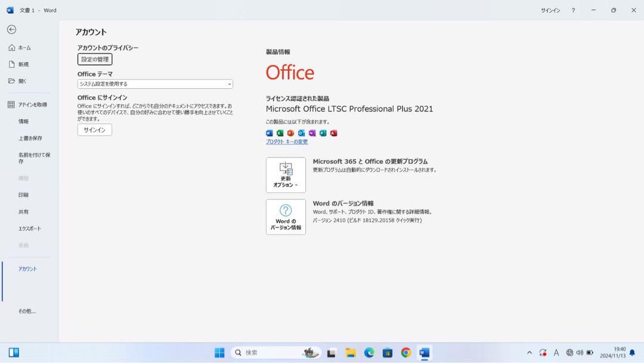644x363 pixels.
Task: Click 上書き保存 (Save)
Action: [x=30, y=139]
